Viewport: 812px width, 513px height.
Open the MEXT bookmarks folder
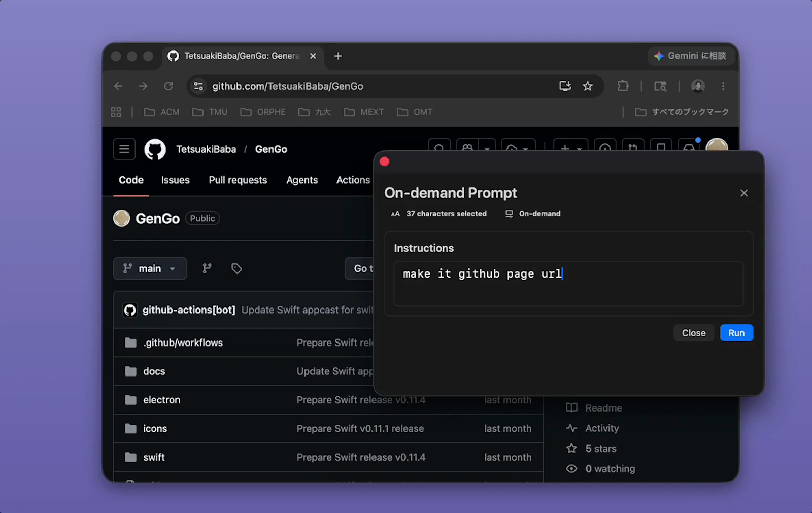(364, 112)
